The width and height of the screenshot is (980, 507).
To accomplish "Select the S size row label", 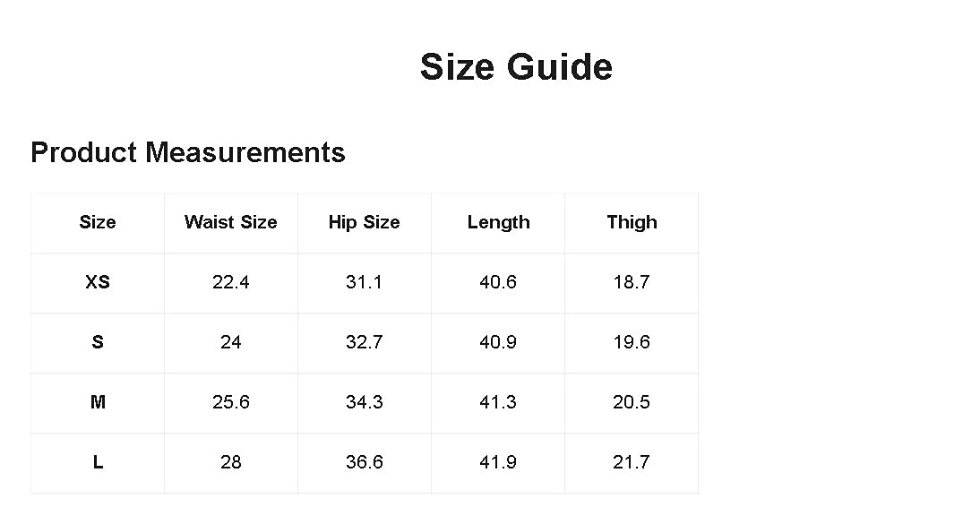I will tap(98, 342).
